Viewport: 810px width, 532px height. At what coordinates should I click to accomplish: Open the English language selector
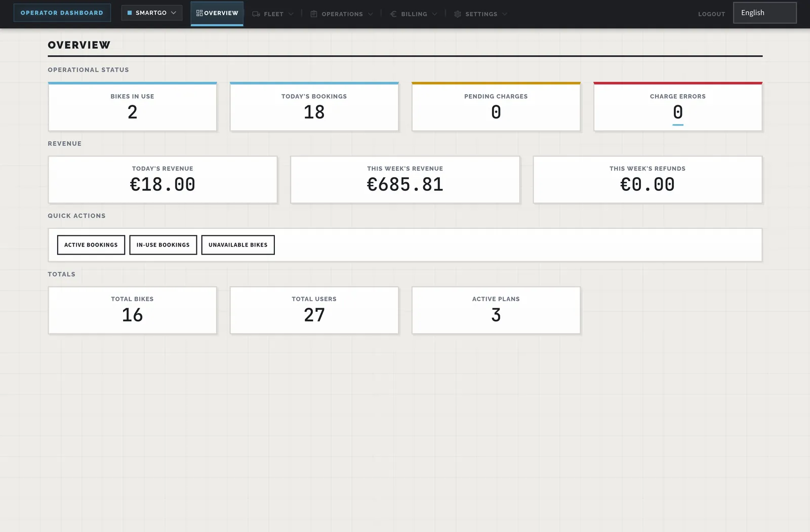coord(764,13)
